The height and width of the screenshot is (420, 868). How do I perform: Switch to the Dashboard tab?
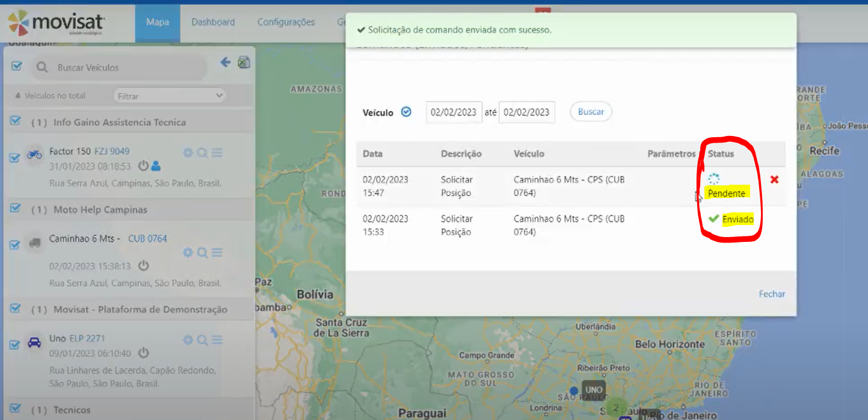coord(213,22)
